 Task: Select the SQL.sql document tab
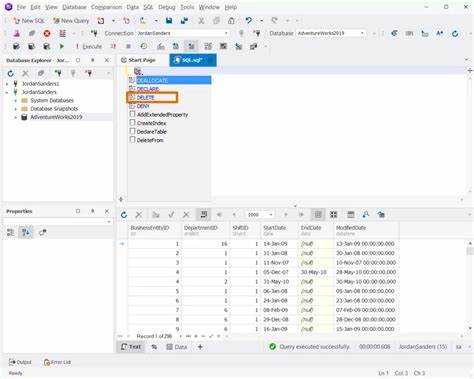(x=193, y=60)
